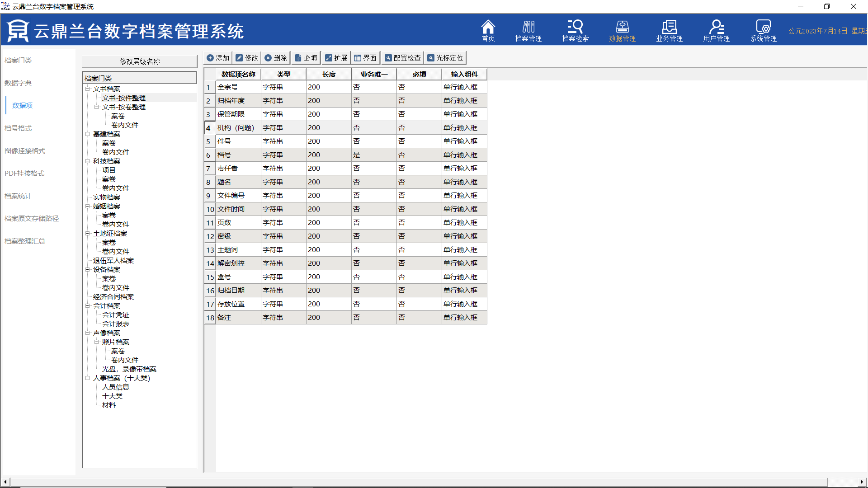Screen dimensions: 868x488
Task: Collapse the 照片档案 tree node
Action: point(97,342)
